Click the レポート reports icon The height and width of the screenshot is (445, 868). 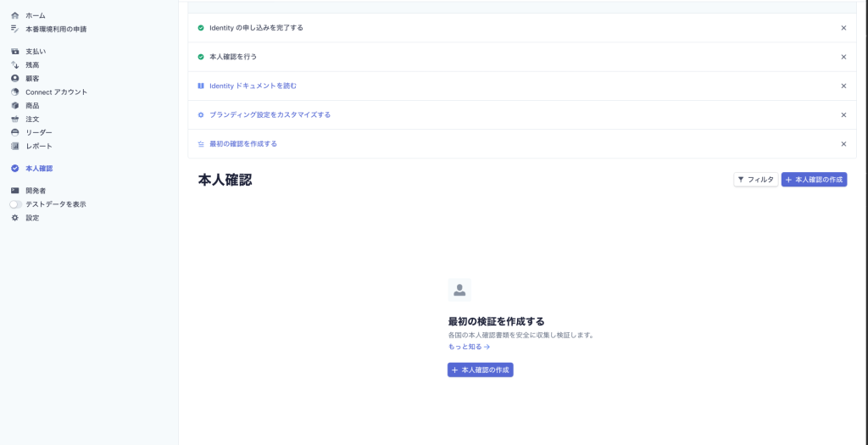pyautogui.click(x=14, y=146)
